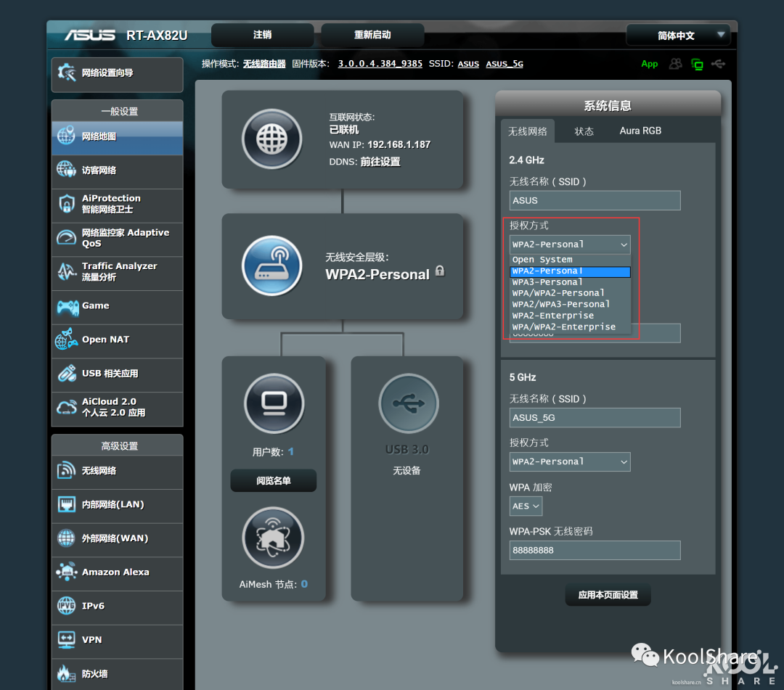Viewport: 784px width, 690px height.
Task: Open the VPN icon
Action: pyautogui.click(x=67, y=639)
